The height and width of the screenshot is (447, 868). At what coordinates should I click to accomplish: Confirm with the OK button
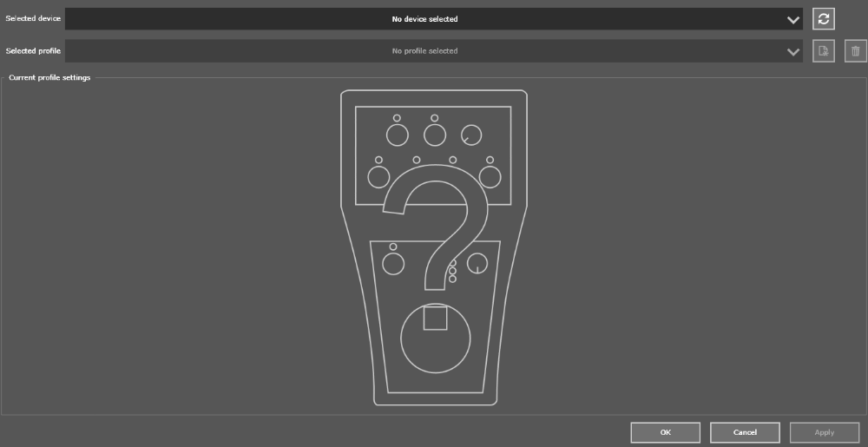click(666, 432)
